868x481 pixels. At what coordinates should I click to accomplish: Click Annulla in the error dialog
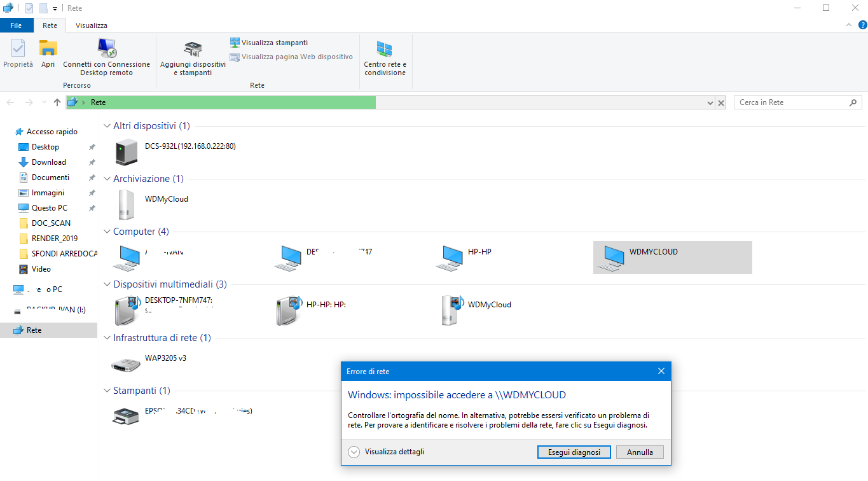640,452
